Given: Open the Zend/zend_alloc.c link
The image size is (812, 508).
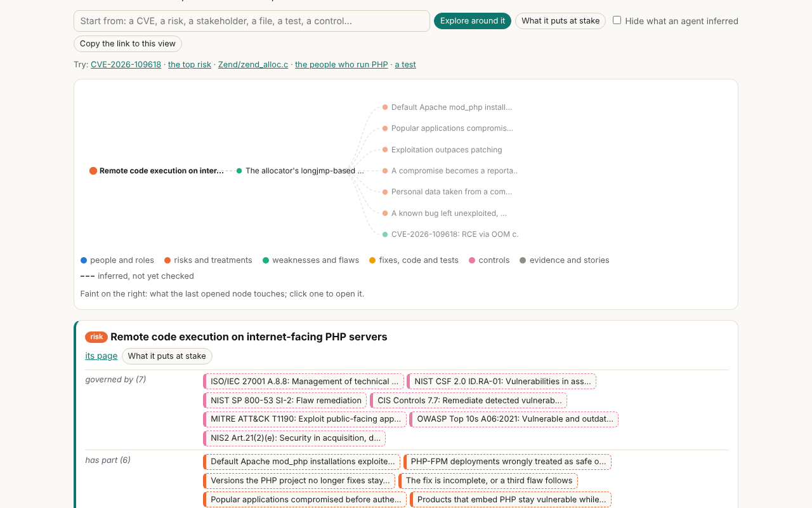Looking at the screenshot, I should coord(253,65).
